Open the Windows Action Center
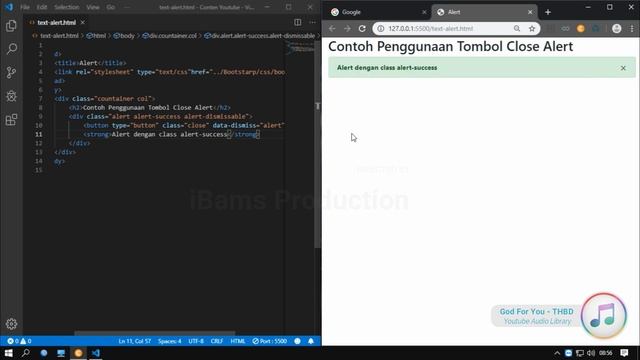Screen dimensions: 640x360 [624, 353]
